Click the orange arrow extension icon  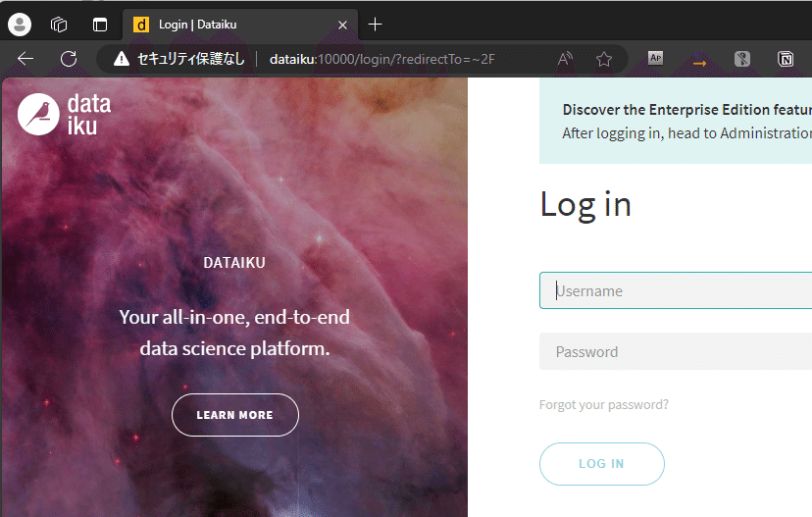tap(699, 63)
